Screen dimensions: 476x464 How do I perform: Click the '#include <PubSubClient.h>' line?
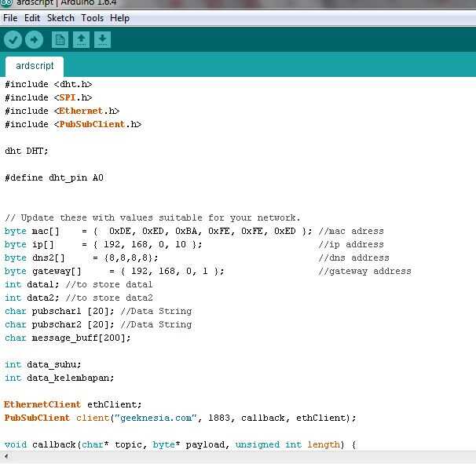click(73, 124)
